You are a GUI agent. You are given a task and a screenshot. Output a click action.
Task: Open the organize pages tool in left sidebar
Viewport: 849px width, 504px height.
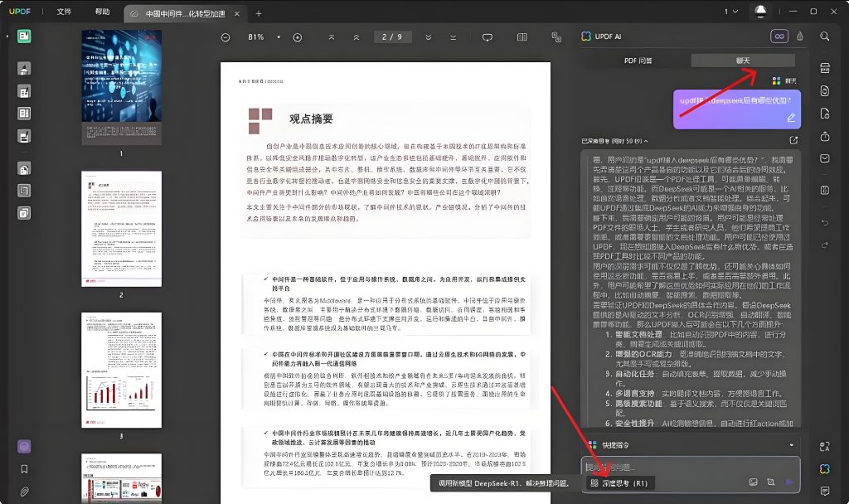pos(24,114)
